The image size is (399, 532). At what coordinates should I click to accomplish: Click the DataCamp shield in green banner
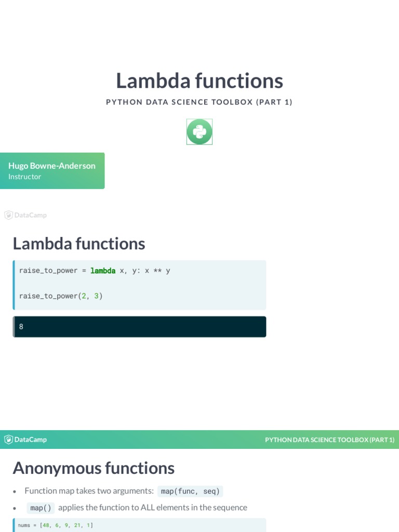(x=8, y=440)
